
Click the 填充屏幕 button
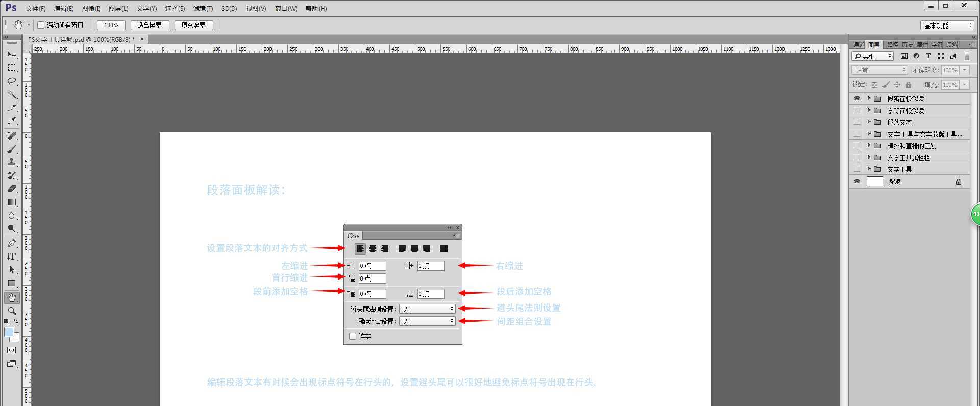click(193, 25)
